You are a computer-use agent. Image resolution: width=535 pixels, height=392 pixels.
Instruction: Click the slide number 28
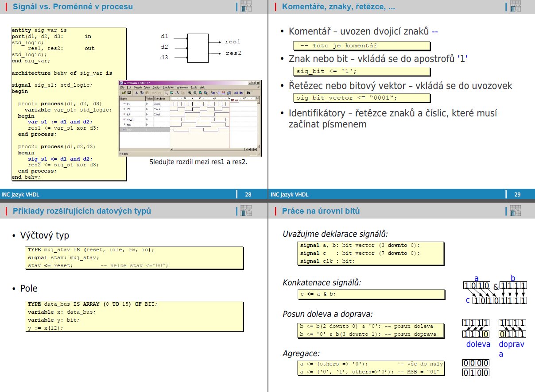click(x=248, y=195)
